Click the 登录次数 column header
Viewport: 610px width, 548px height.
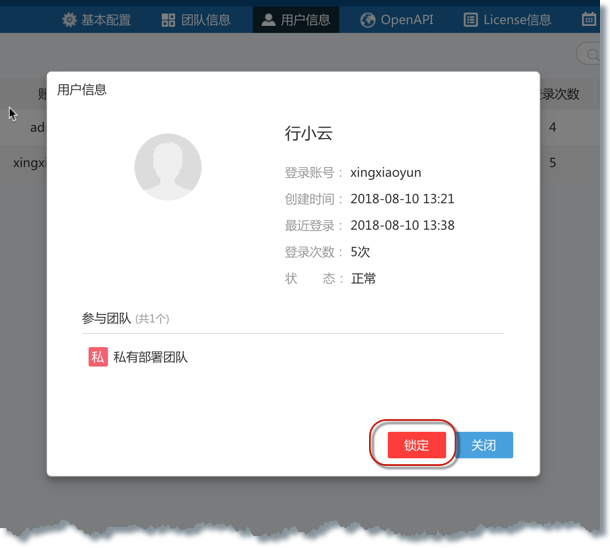560,94
